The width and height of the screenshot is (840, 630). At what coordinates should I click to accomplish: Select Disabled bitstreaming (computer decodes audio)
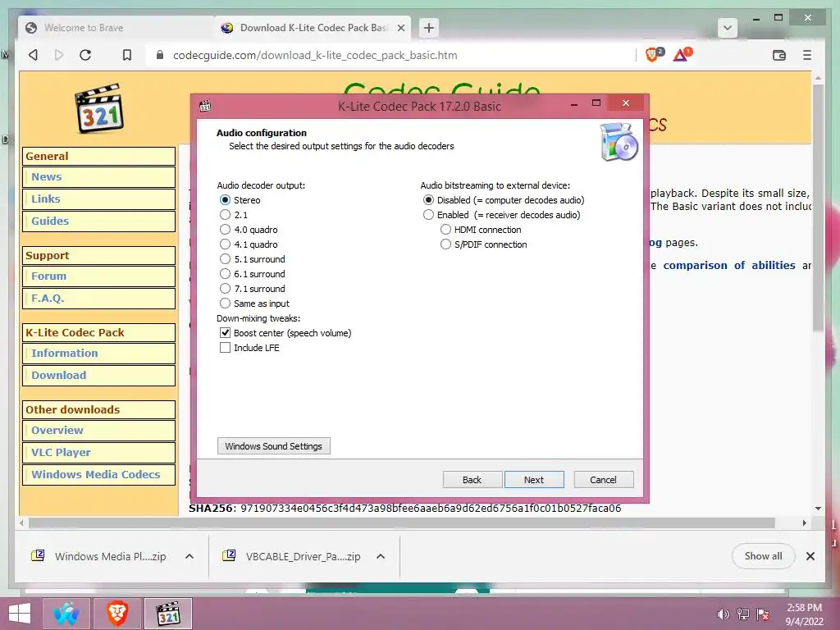point(504,200)
